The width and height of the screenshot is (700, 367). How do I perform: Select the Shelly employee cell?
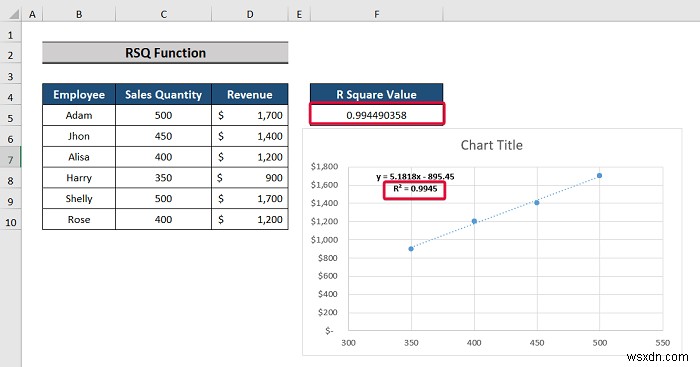tap(79, 199)
